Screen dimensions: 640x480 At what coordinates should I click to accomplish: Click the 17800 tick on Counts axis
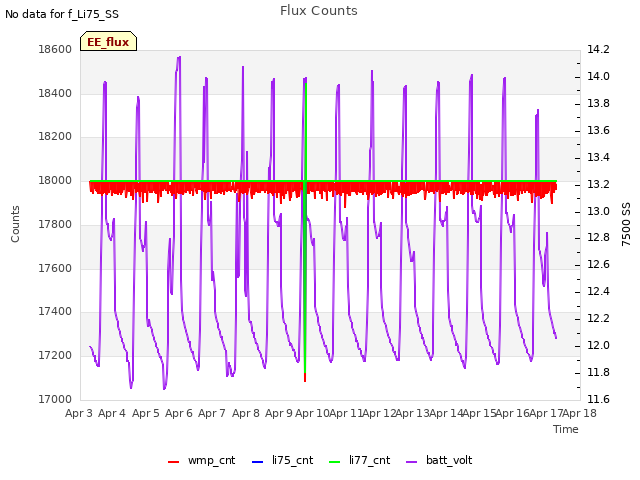55,224
